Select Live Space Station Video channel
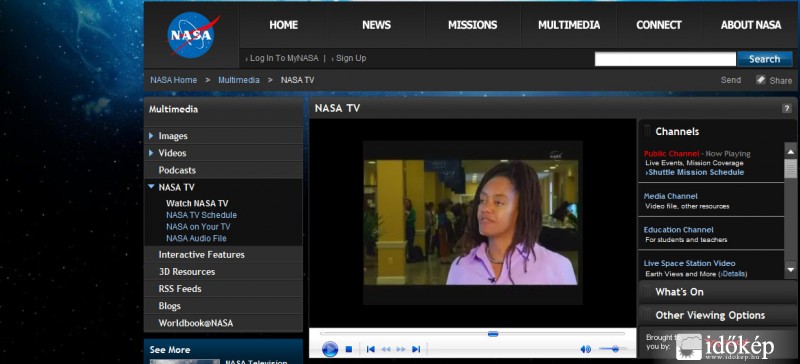Screen dimensions: 800x364 [689, 263]
